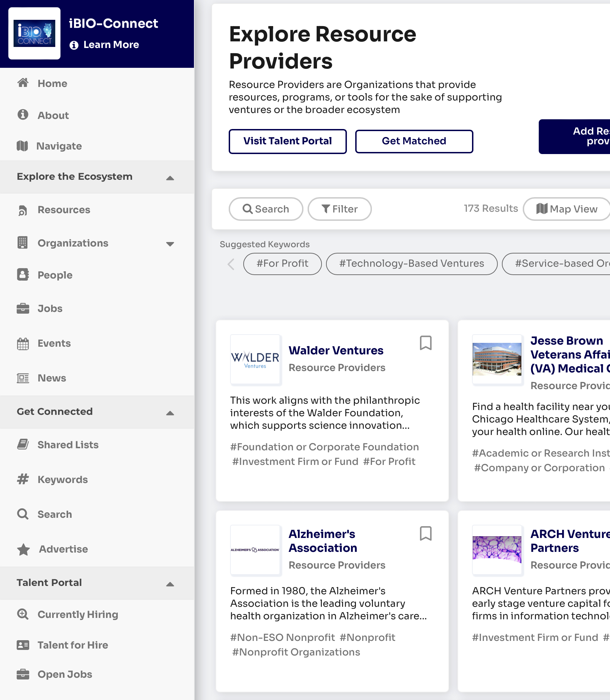Click #Academic or Research Inst tag
Image resolution: width=610 pixels, height=700 pixels.
(x=541, y=453)
